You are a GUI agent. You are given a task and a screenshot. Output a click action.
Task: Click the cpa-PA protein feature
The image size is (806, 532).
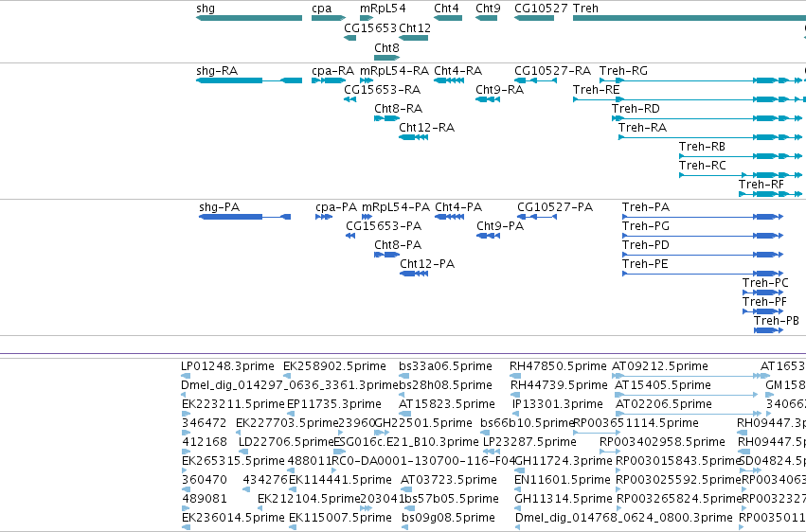[324, 217]
